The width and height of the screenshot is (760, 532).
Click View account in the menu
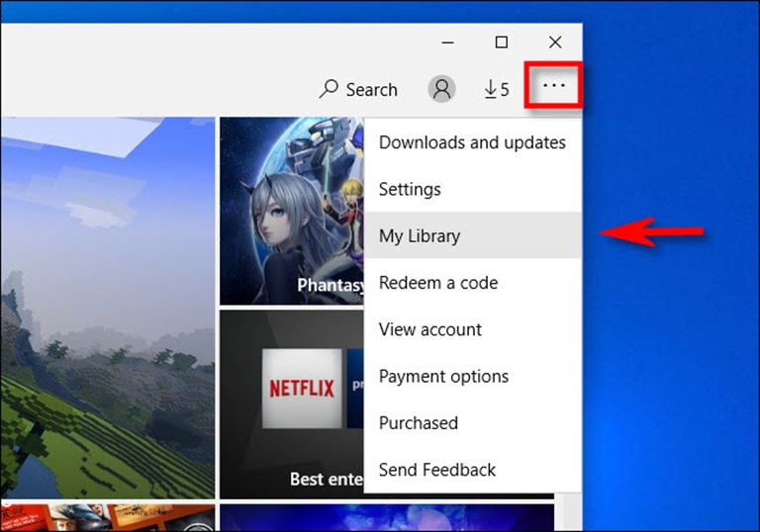click(x=430, y=329)
